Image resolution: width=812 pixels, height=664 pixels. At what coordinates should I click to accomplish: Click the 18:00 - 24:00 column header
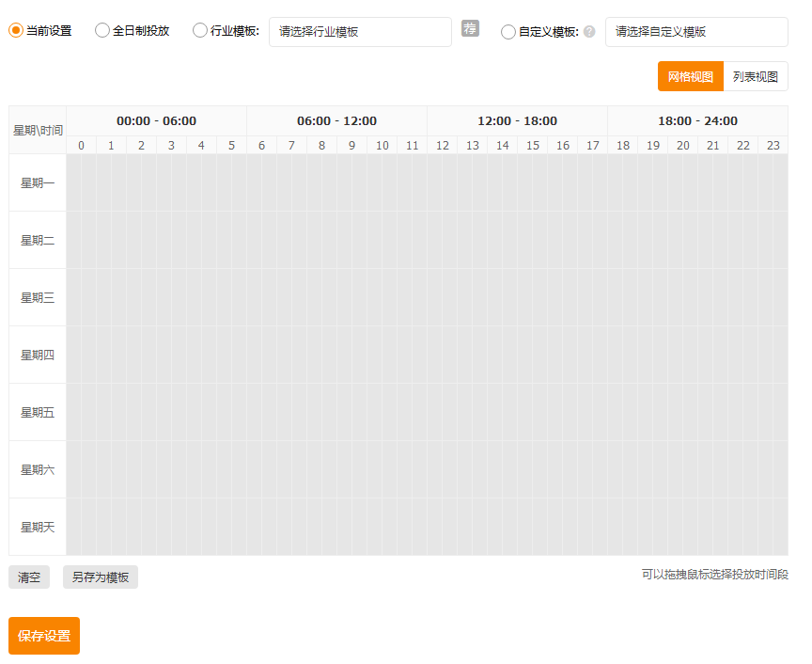698,120
